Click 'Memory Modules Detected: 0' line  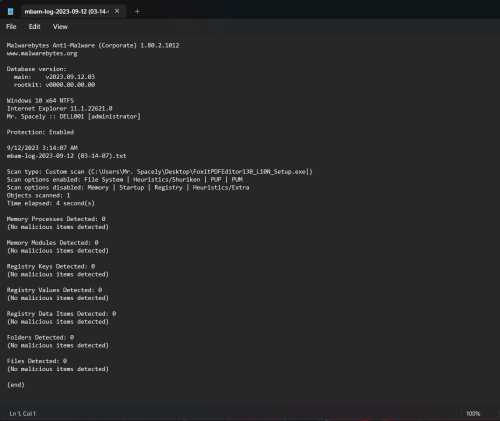click(53, 243)
